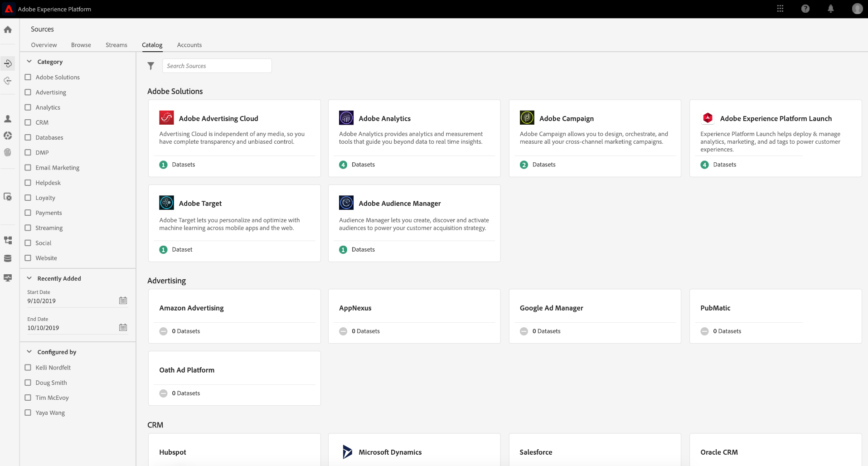Switch to the Streams tab
This screenshot has width=868, height=466.
coord(116,45)
